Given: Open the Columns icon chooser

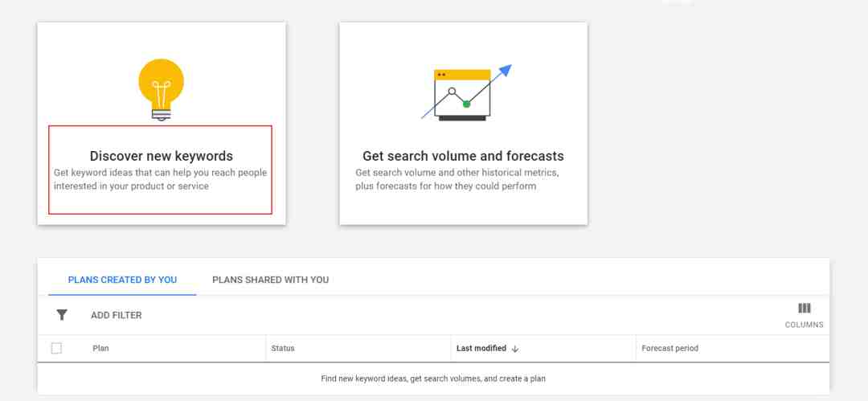Looking at the screenshot, I should (805, 309).
